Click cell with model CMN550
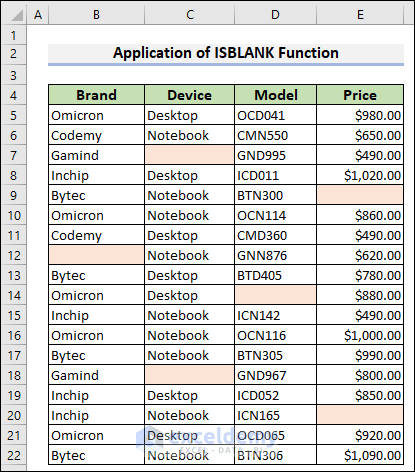 click(275, 135)
